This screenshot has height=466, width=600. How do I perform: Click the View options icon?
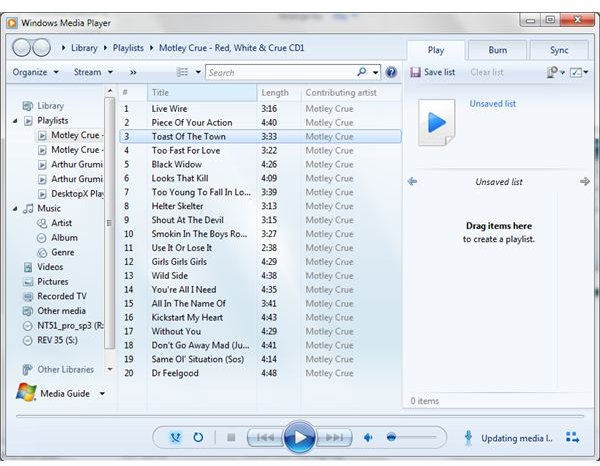coord(182,72)
